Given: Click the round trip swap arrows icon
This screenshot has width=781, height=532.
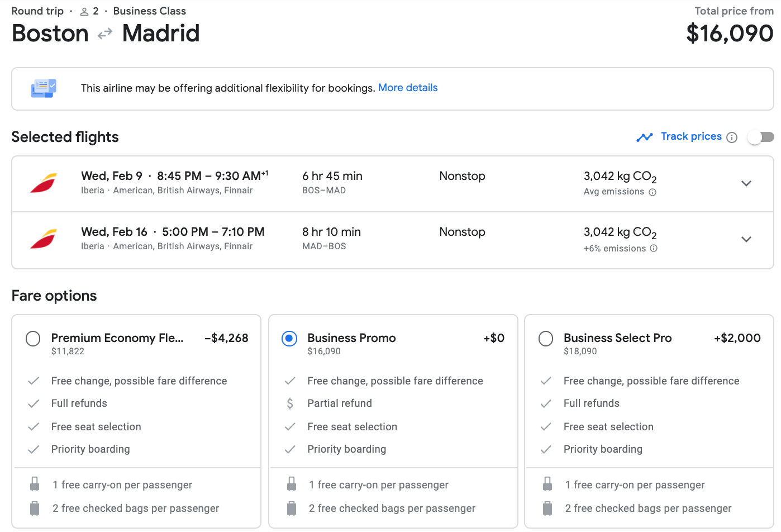Looking at the screenshot, I should coord(104,34).
